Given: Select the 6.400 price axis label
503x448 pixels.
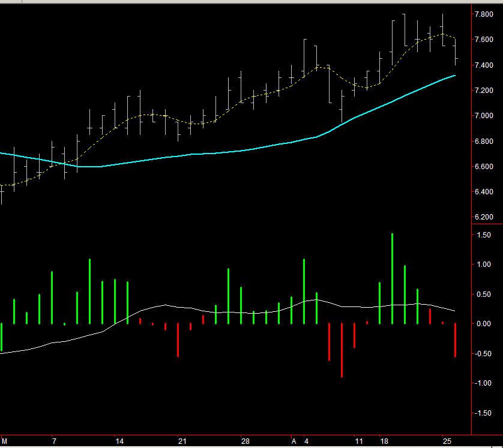Looking at the screenshot, I should (484, 192).
